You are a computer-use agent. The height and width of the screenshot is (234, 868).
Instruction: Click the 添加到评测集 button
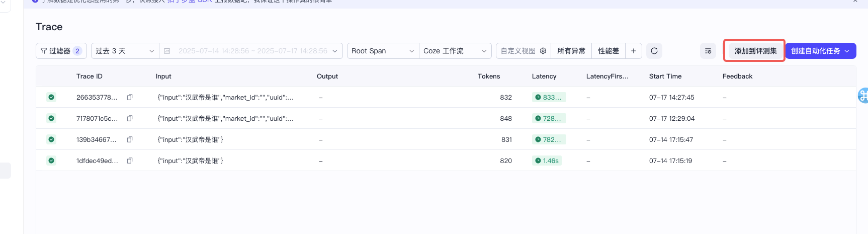click(x=755, y=51)
